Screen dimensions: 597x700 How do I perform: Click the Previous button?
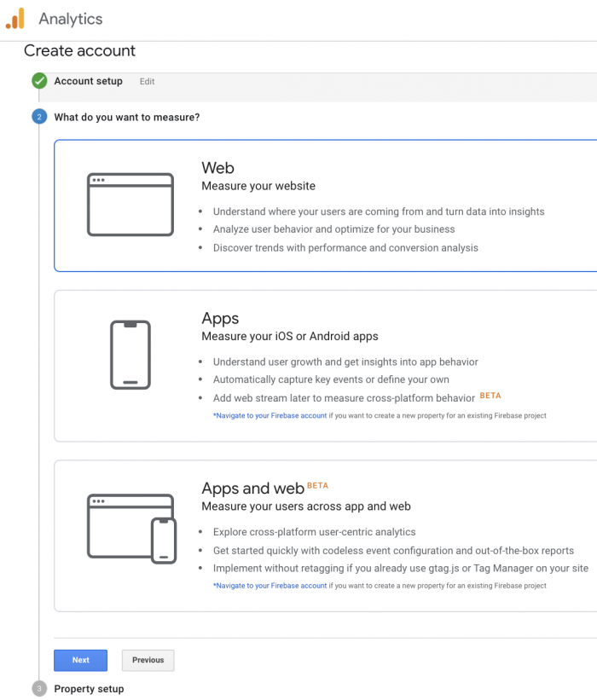click(x=148, y=660)
